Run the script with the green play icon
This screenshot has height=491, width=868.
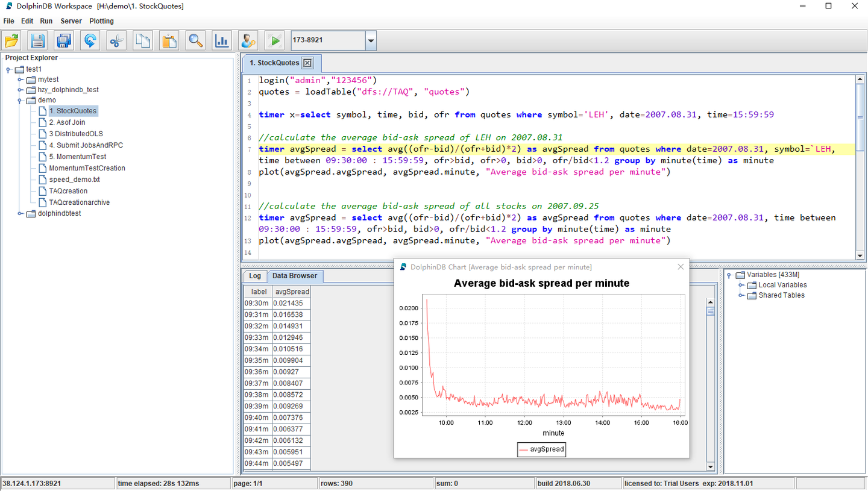274,41
